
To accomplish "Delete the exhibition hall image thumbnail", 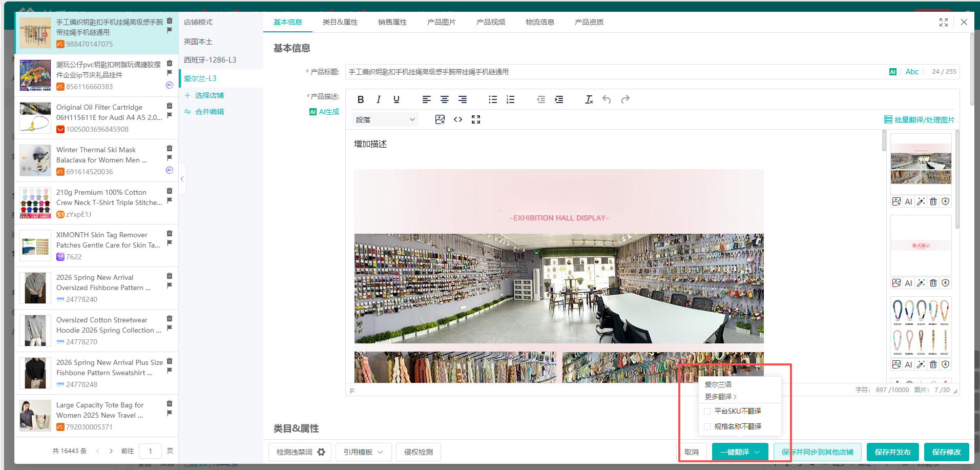I will pyautogui.click(x=933, y=201).
